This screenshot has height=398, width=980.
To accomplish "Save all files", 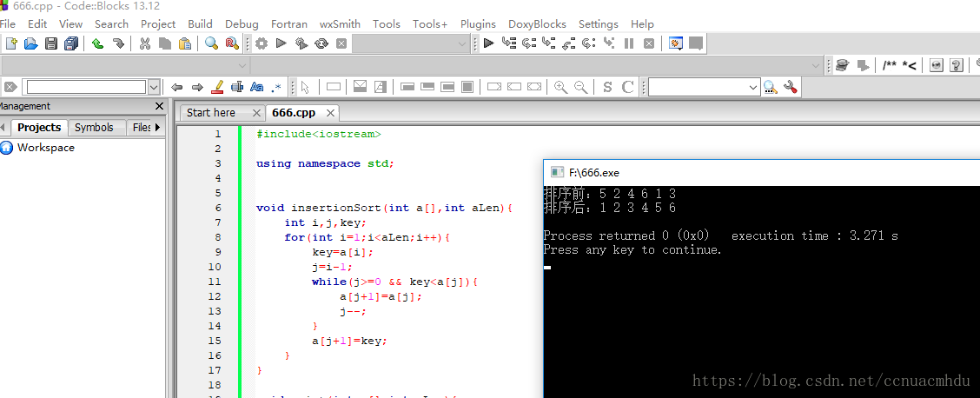I will pos(71,43).
